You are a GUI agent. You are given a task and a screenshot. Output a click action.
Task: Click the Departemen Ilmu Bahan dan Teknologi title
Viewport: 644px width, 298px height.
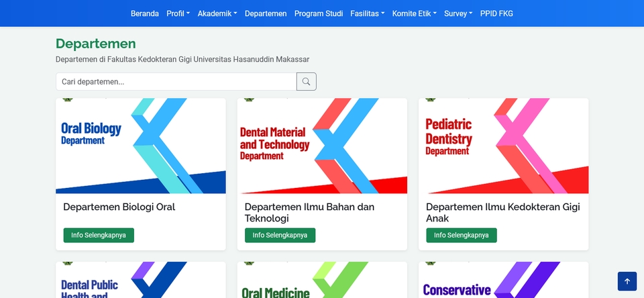[310, 213]
